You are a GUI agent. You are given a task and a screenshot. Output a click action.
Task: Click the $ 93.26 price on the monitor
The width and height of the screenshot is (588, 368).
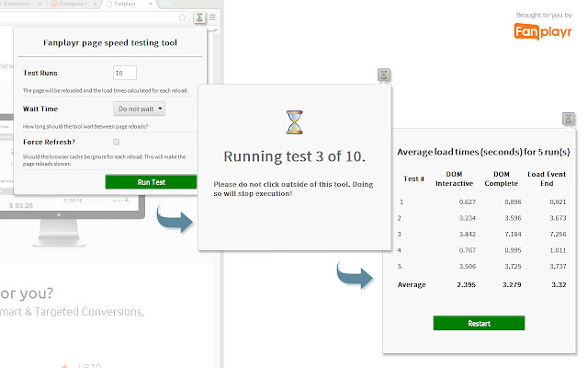click(21, 205)
